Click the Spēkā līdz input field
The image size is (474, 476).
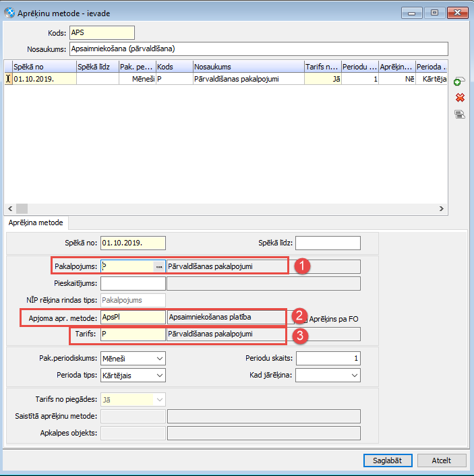point(328,243)
